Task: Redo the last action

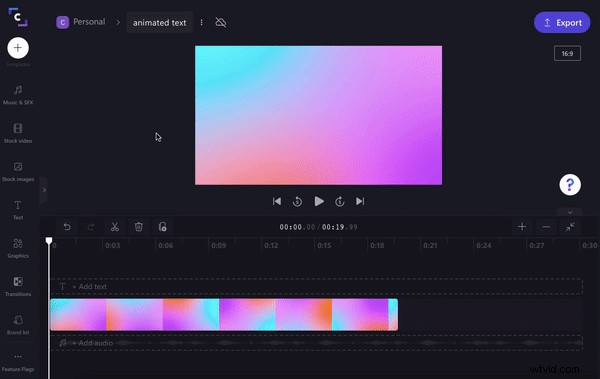Action: (x=91, y=227)
